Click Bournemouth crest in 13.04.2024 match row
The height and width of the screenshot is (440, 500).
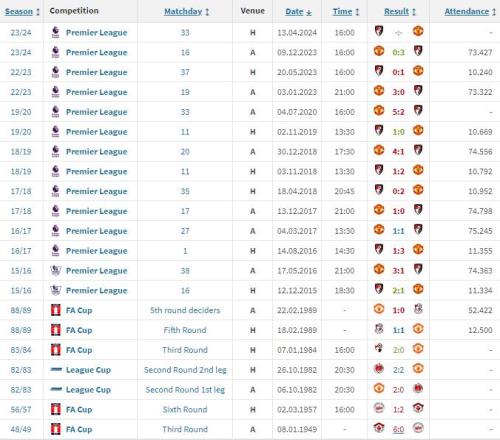pyautogui.click(x=379, y=31)
